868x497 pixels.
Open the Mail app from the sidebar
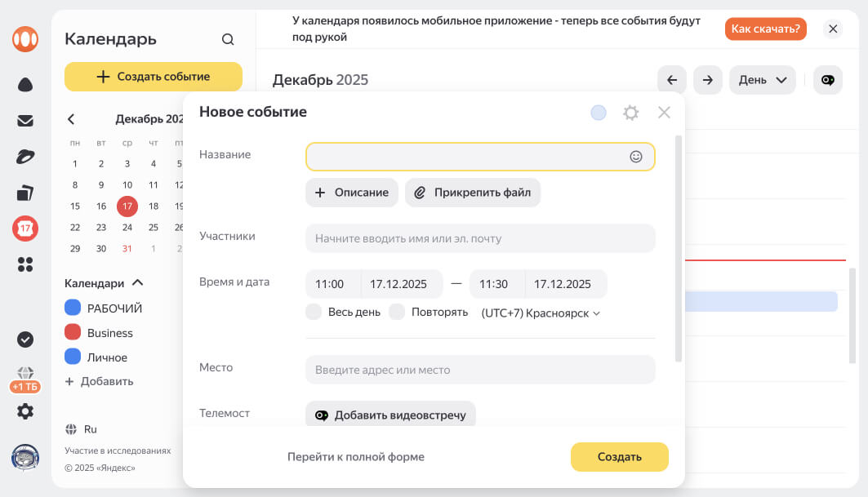click(25, 120)
